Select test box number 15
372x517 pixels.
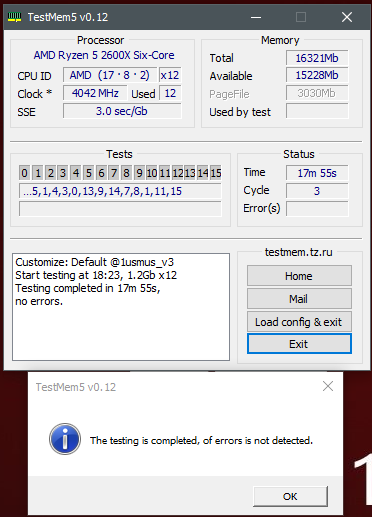tap(216, 173)
